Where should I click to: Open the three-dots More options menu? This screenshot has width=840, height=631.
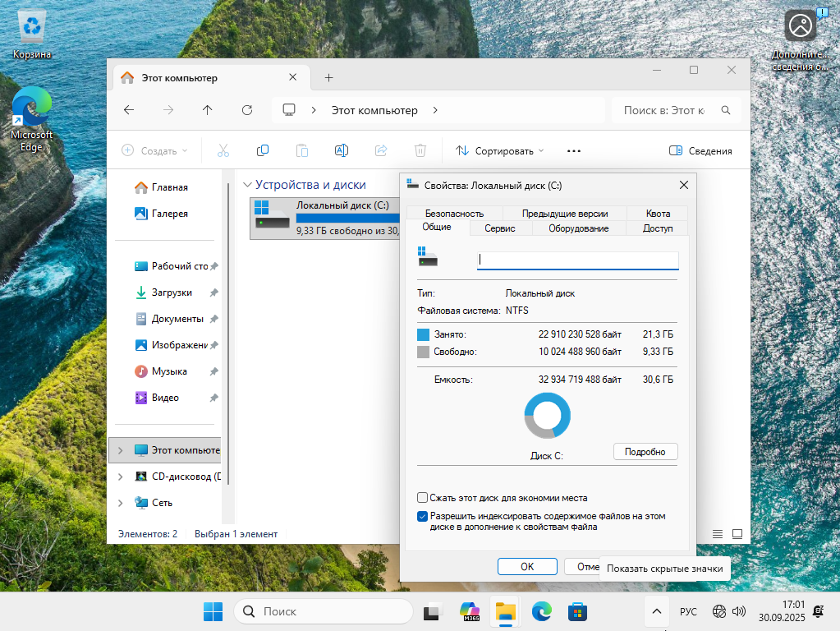click(574, 150)
